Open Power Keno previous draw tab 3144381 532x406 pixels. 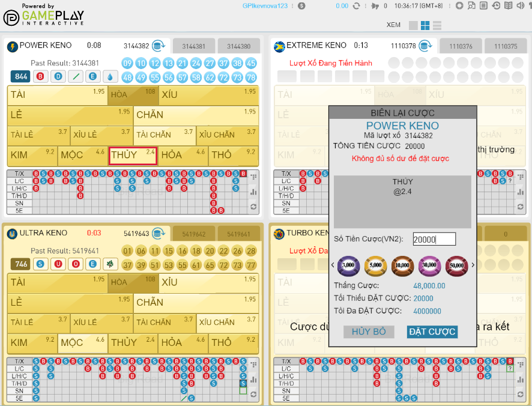193,46
